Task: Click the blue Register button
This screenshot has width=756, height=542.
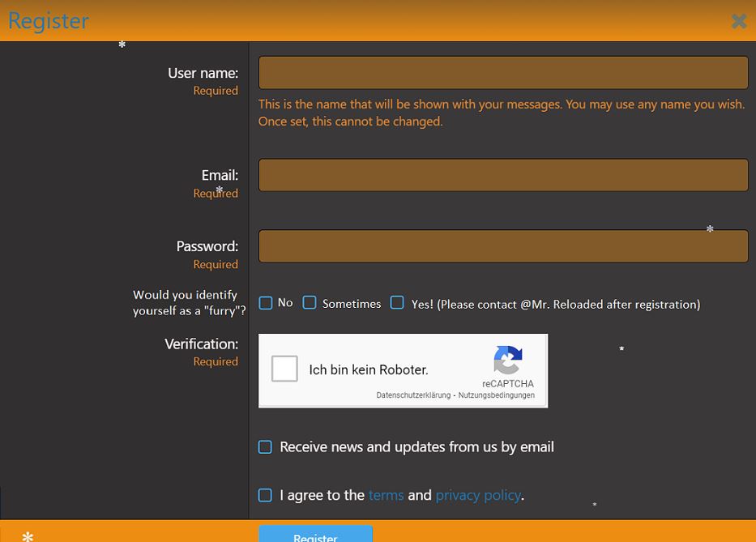Action: (x=315, y=534)
